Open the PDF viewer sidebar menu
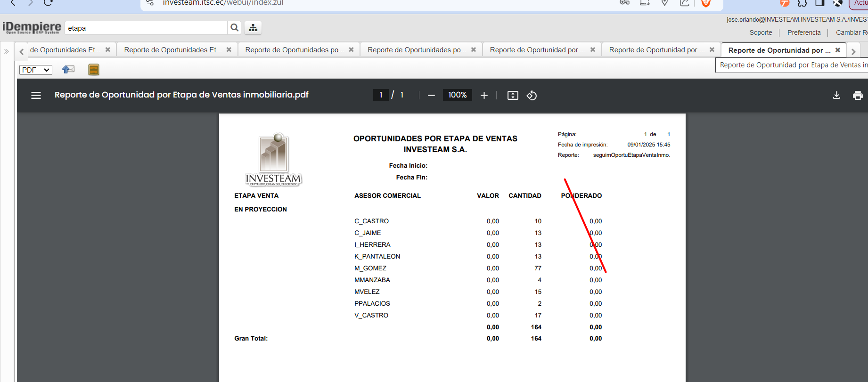This screenshot has width=868, height=382. (x=36, y=95)
